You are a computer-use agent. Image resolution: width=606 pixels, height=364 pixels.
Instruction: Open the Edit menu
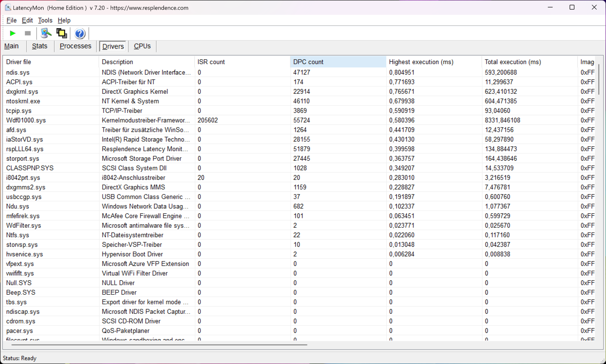pos(27,21)
